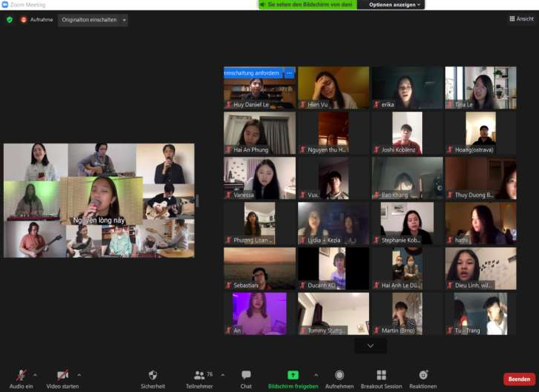Click muted mic icon on erika tile
The width and height of the screenshot is (539, 392).
point(376,104)
